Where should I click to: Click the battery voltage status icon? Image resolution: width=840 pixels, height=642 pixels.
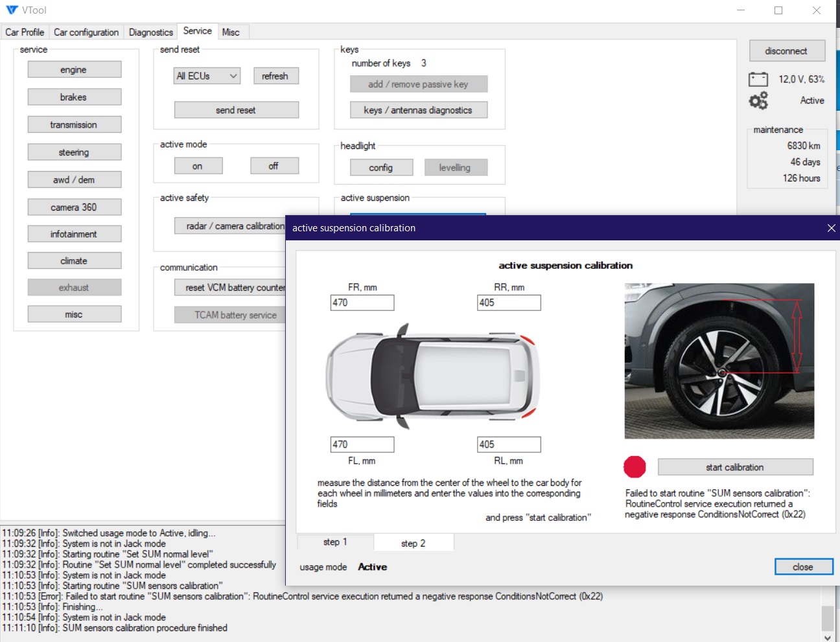758,80
